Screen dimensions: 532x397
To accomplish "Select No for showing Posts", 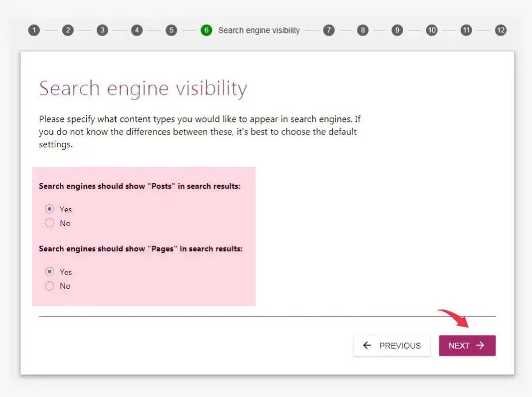I will tap(50, 223).
